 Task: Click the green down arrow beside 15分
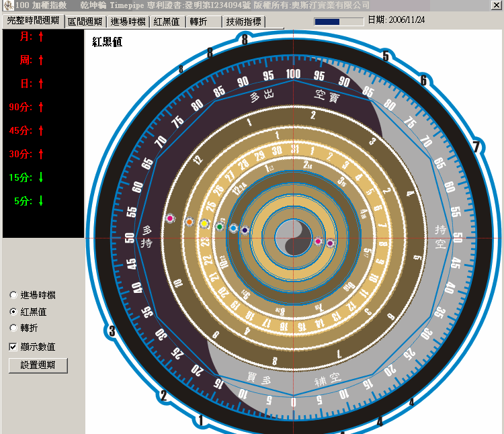tap(41, 177)
